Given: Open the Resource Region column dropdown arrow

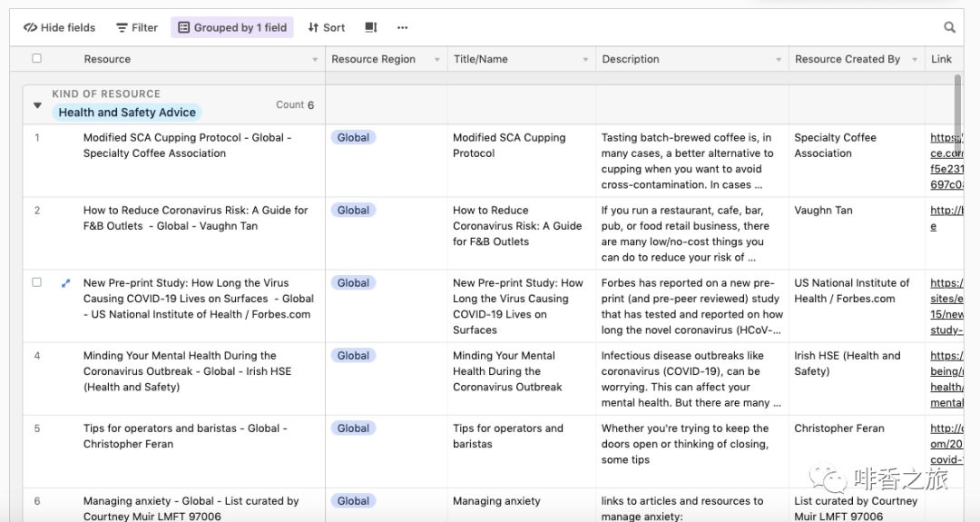Looking at the screenshot, I should [x=436, y=60].
